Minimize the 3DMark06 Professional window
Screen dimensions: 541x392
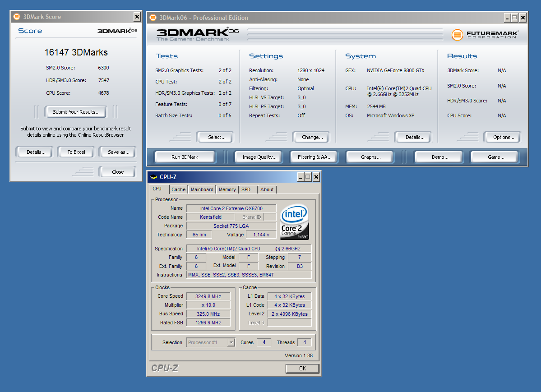point(507,18)
